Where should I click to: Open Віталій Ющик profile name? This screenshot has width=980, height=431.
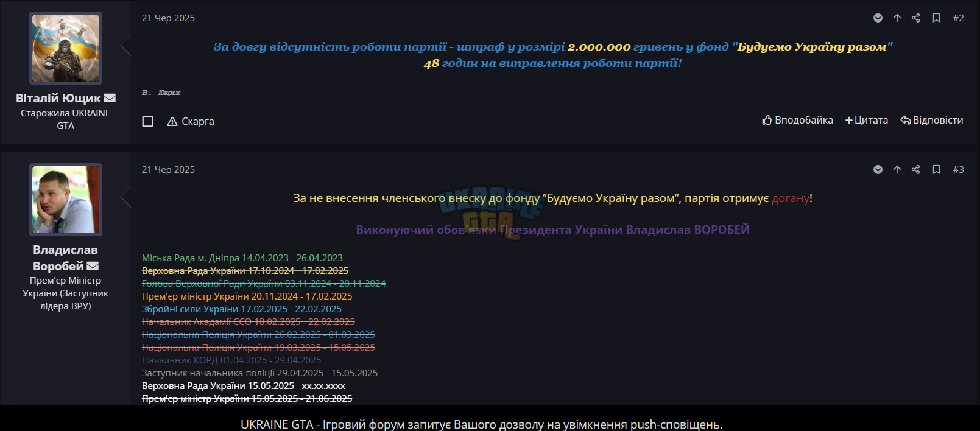(58, 98)
